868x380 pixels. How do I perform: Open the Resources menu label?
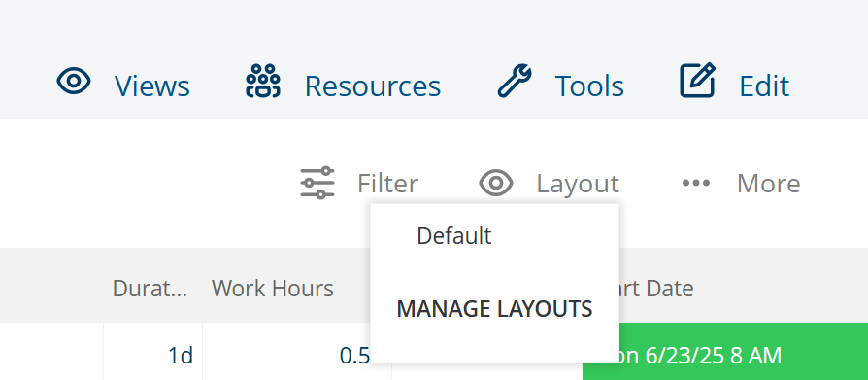pos(373,86)
